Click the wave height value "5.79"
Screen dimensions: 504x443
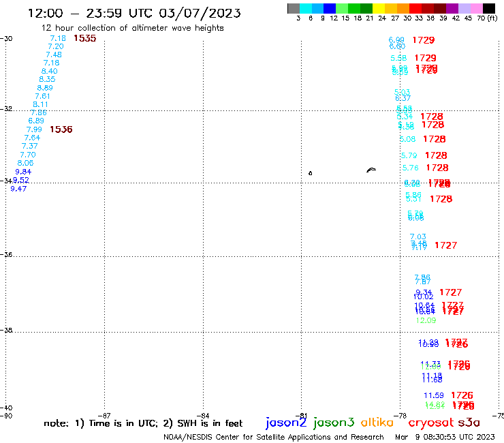click(409, 155)
